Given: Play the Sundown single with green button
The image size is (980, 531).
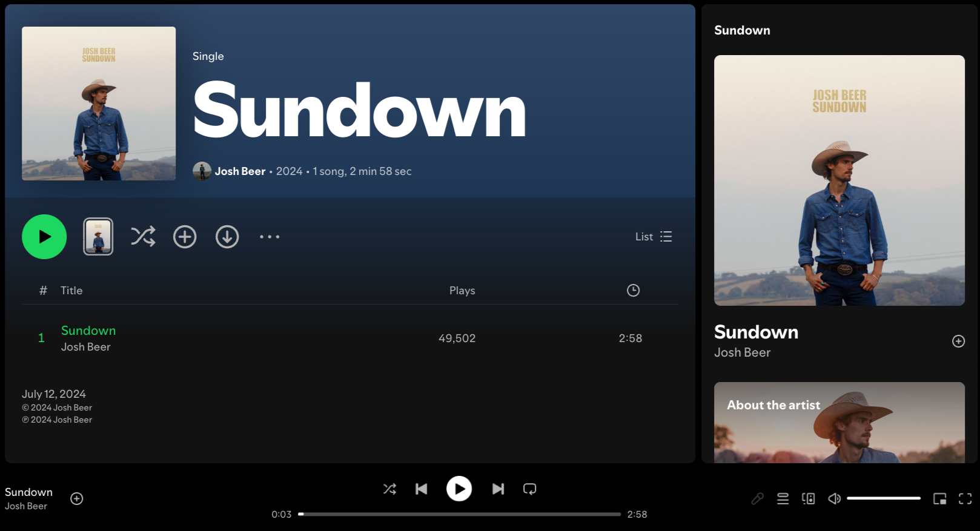Looking at the screenshot, I should tap(44, 237).
